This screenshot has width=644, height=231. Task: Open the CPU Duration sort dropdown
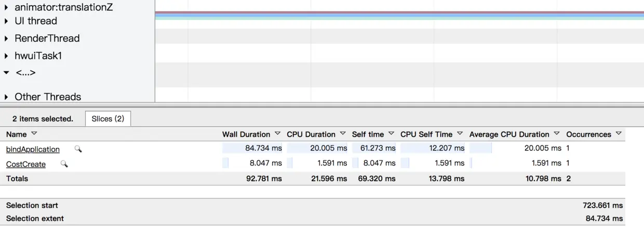(x=343, y=134)
